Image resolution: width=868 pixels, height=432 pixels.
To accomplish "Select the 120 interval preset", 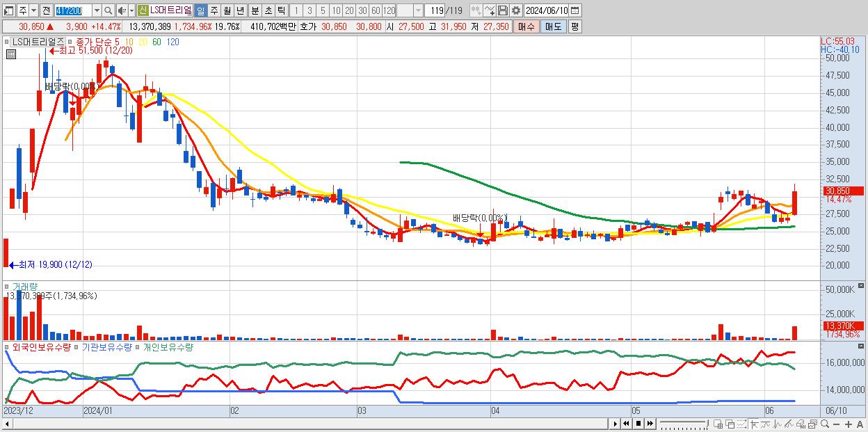I will click(x=389, y=10).
